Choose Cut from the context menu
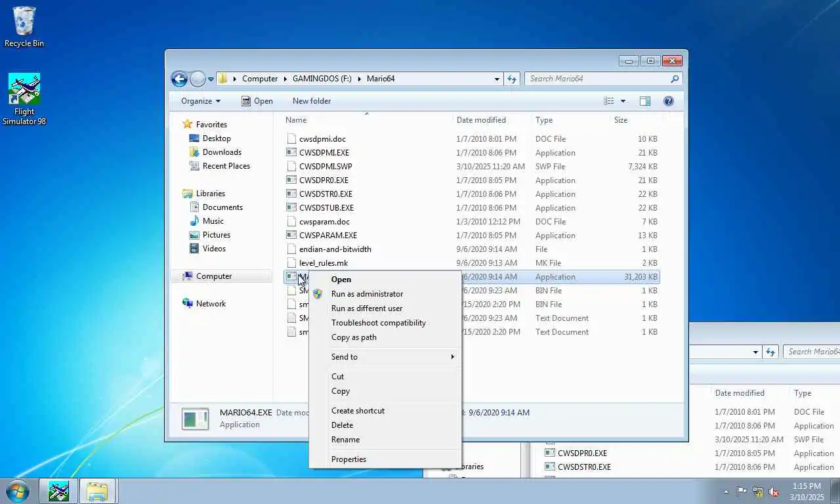The width and height of the screenshot is (840, 504). tap(385, 377)
